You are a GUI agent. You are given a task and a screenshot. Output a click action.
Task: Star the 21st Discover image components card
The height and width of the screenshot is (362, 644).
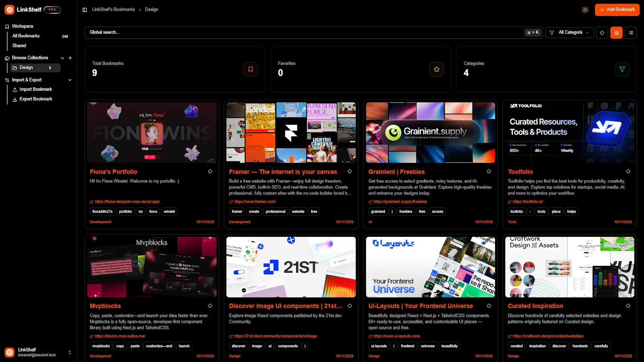350,306
